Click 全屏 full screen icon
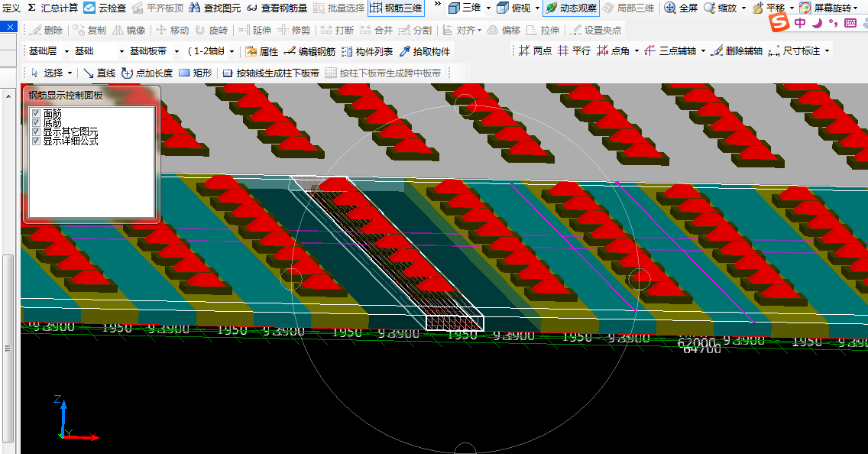Screen dimensions: 868x454 click(x=670, y=8)
